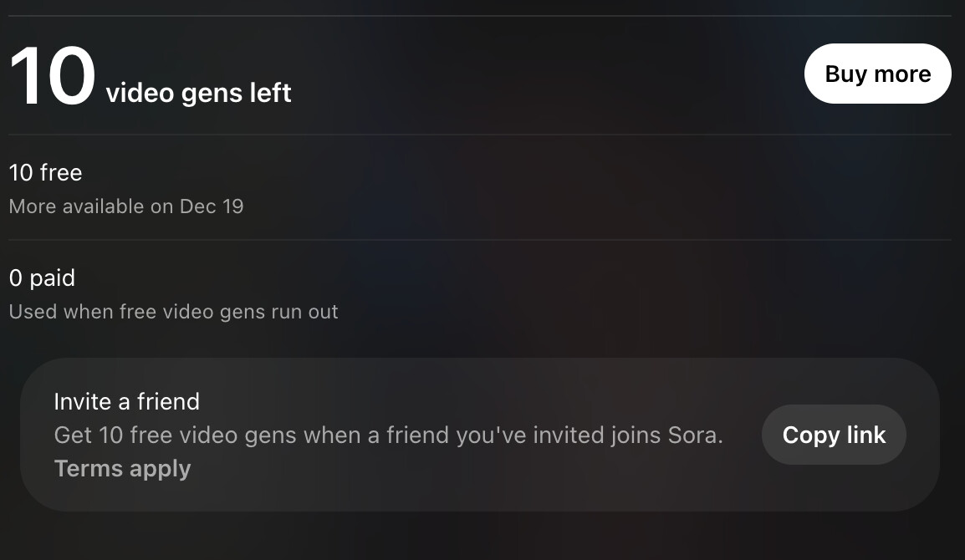
Task: Click the Invite a friend heading
Action: point(127,402)
